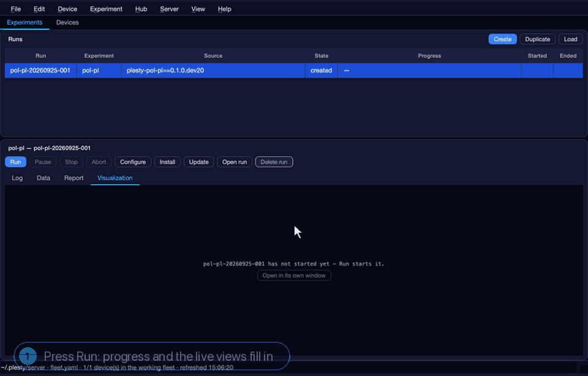Viewport: 588px width, 376px height.
Task: Click Open in its own window
Action: [x=294, y=276]
